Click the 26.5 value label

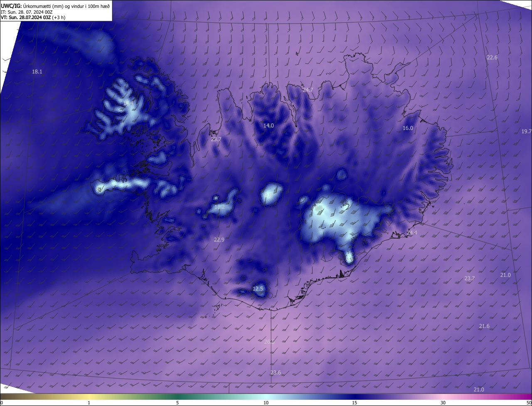pos(269,342)
